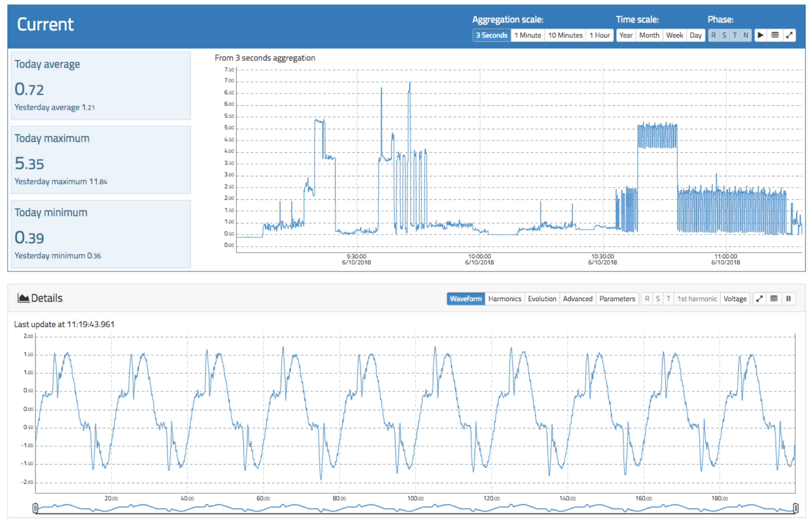Click the play button in Current header

(760, 35)
